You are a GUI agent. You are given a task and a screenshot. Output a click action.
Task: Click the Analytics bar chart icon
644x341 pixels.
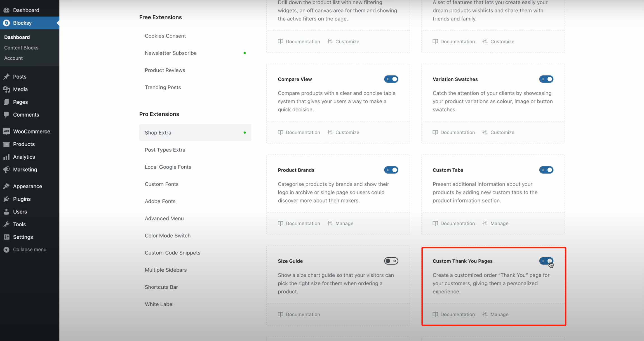[6, 157]
